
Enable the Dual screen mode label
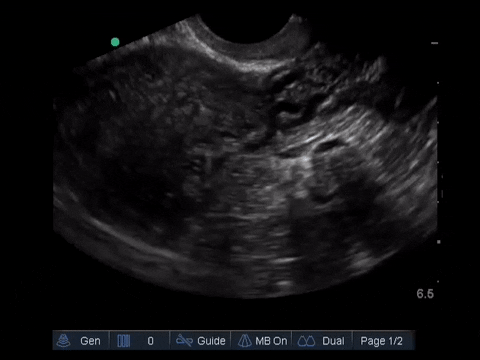pos(333,341)
